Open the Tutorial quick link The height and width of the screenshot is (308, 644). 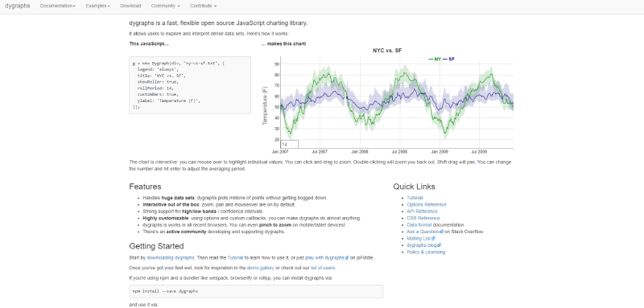tap(415, 198)
